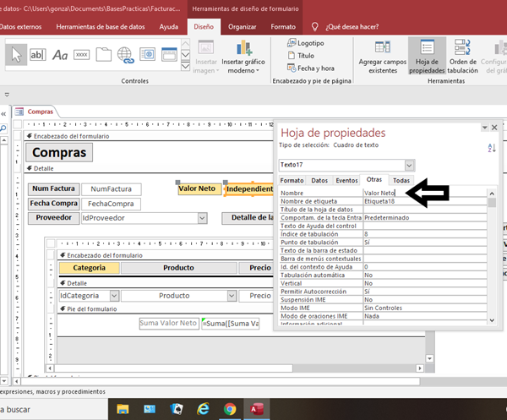507x420 pixels.
Task: Expand the Texto17 object selector dropdown
Action: tap(410, 165)
